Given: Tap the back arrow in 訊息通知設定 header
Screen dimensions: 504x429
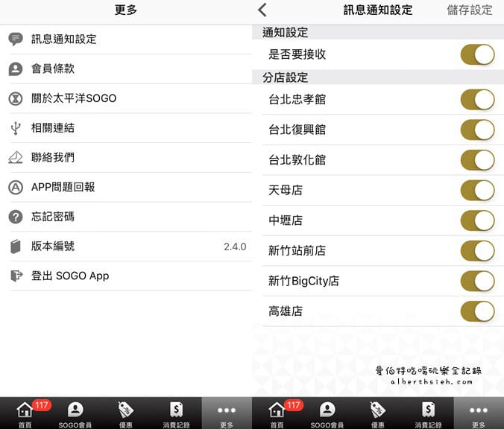Looking at the screenshot, I should 262,10.
